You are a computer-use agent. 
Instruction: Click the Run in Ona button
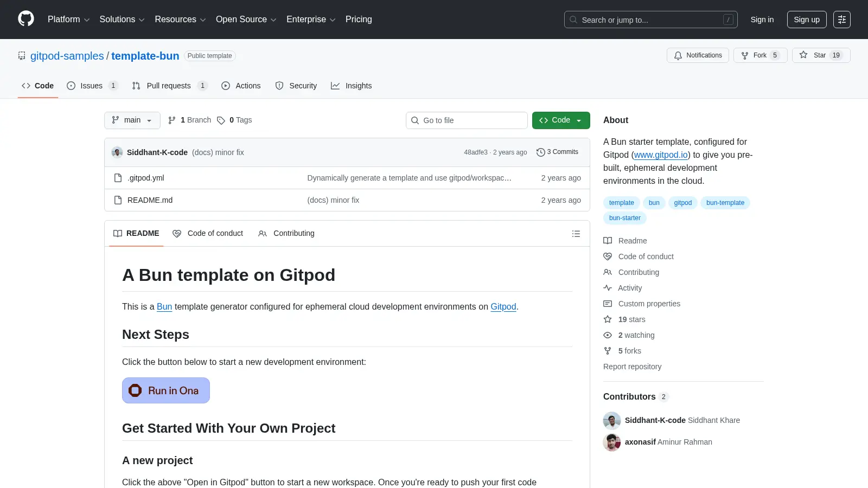(166, 390)
